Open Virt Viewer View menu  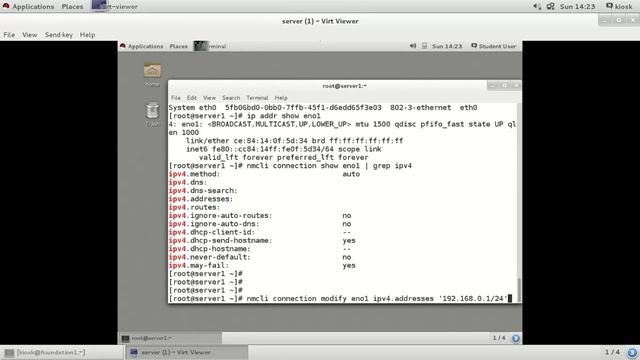coord(29,35)
